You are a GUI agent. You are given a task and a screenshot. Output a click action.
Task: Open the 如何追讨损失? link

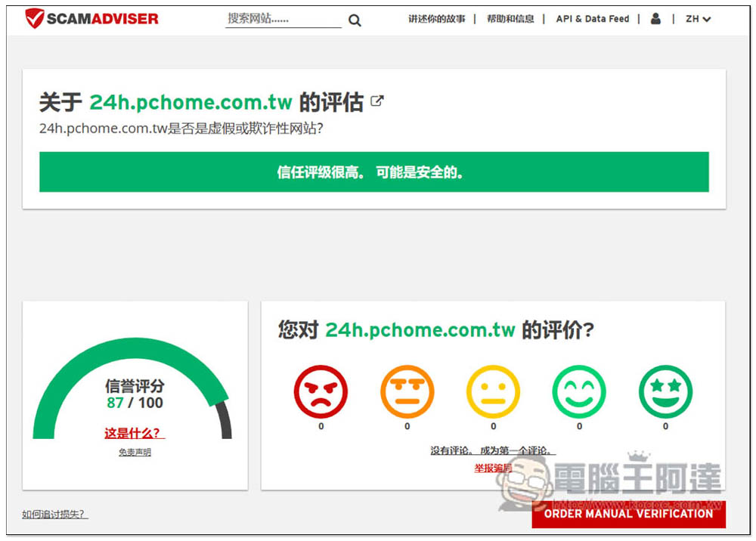tap(55, 515)
